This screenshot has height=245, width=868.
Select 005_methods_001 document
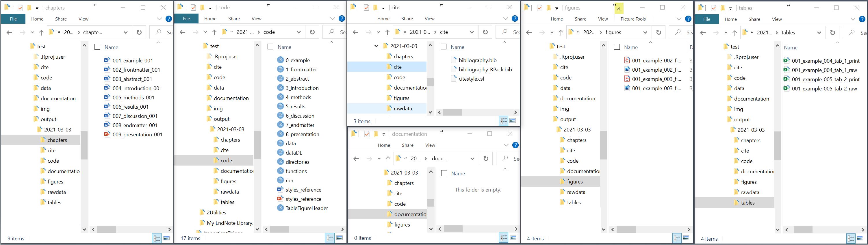point(129,97)
